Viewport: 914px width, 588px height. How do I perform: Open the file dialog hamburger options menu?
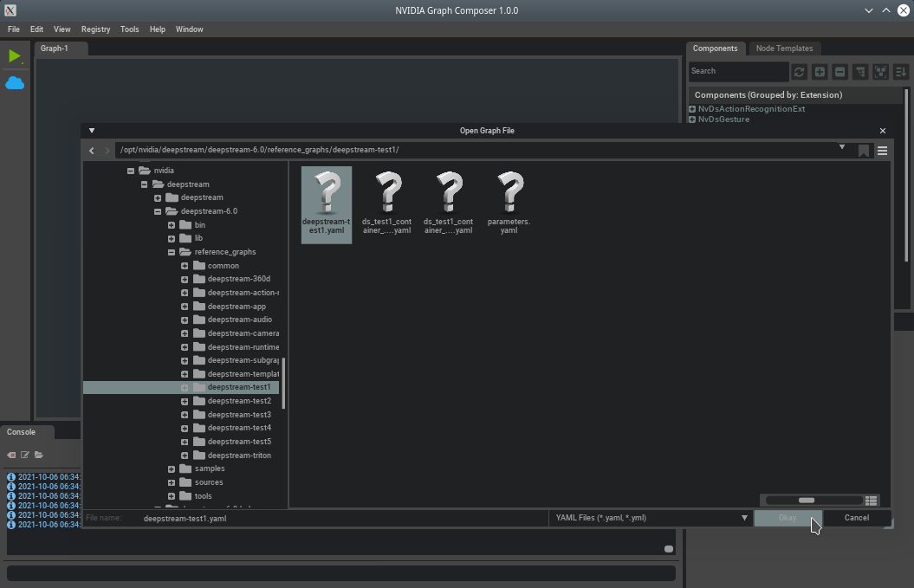coord(882,151)
